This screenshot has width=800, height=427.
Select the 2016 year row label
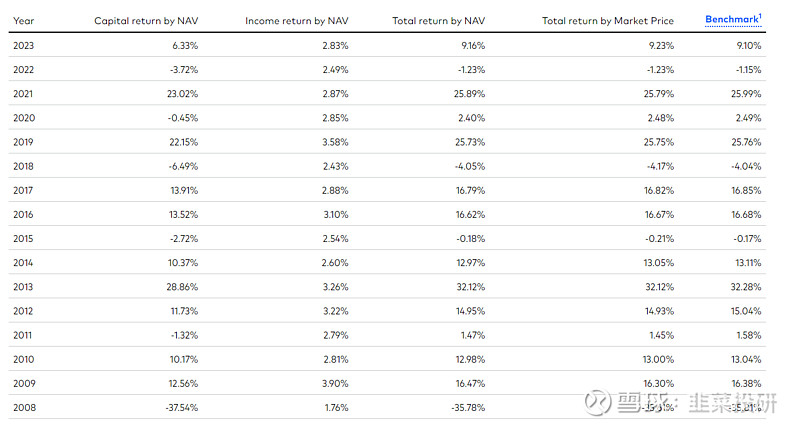[24, 214]
